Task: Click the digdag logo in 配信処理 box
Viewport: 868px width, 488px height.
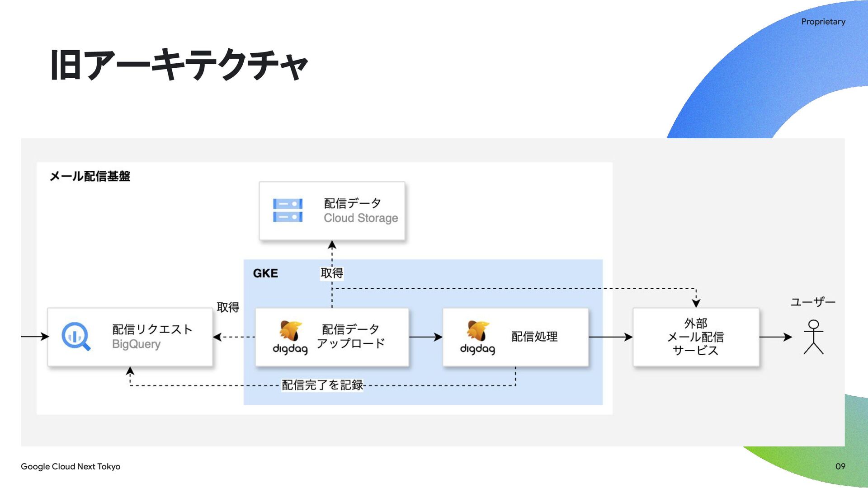Action: point(477,338)
